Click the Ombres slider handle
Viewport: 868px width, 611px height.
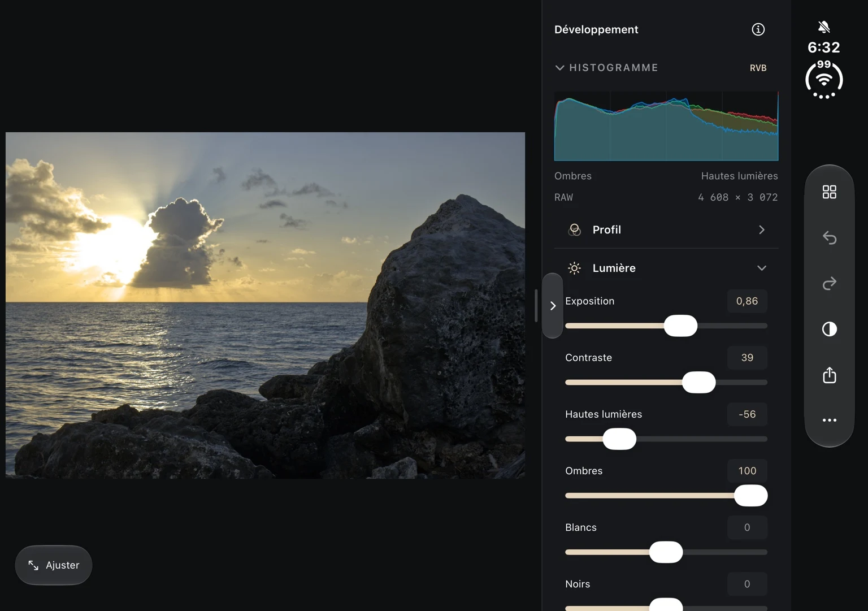coord(750,496)
